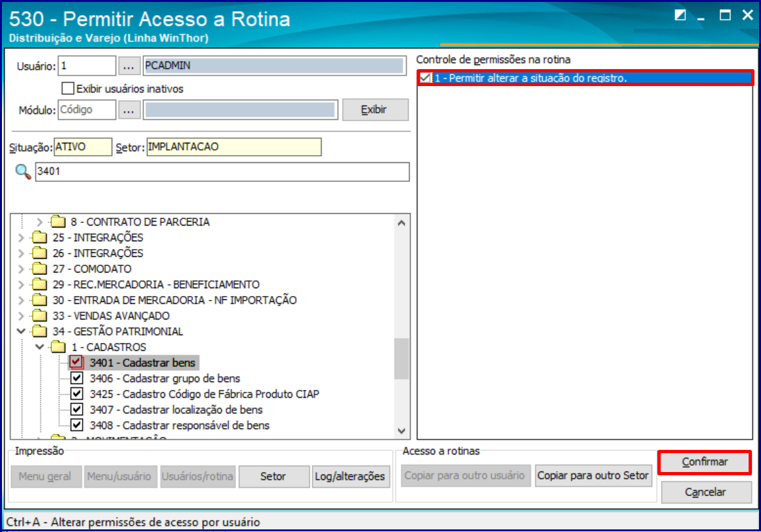Viewport: 761px width, 532px height.
Task: Open user lookup ellipsis button
Action: (x=128, y=66)
